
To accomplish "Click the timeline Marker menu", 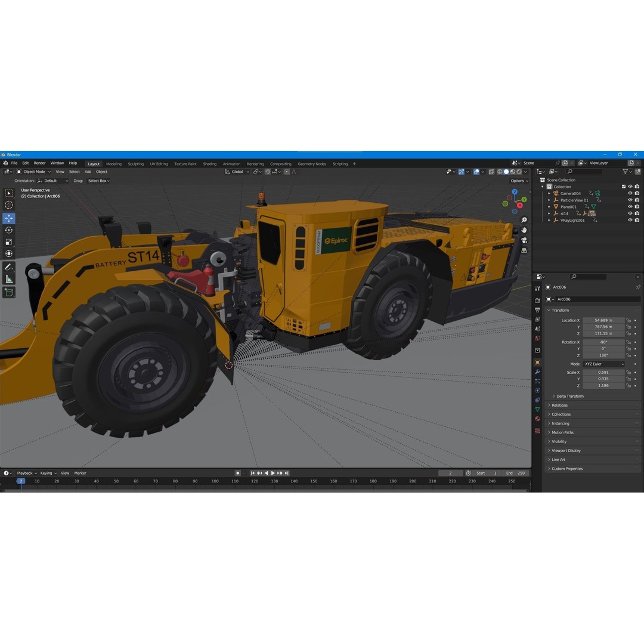I will pos(80,473).
